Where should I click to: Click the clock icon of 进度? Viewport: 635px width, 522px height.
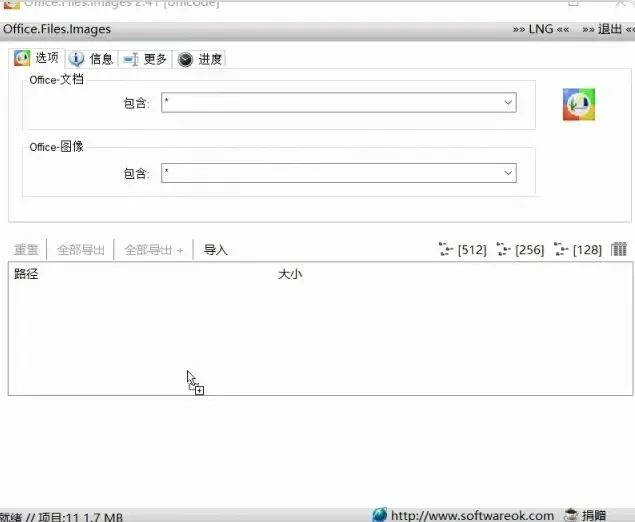coord(185,60)
